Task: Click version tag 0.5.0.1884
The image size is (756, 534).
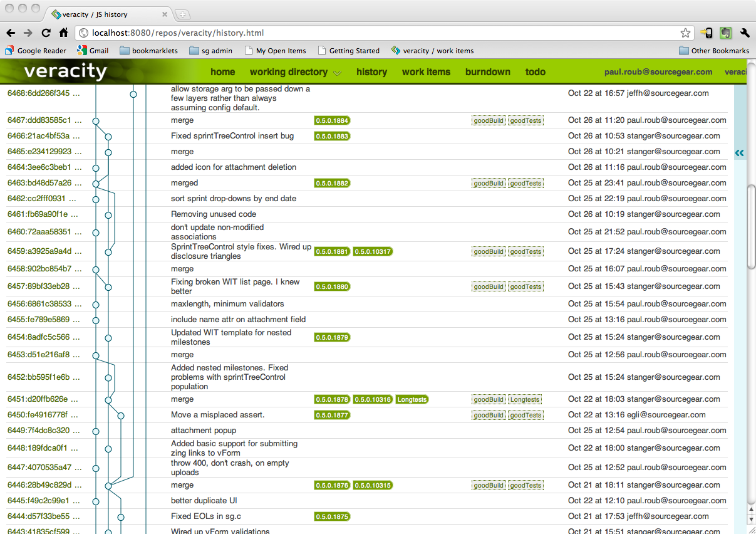Action: click(x=332, y=120)
